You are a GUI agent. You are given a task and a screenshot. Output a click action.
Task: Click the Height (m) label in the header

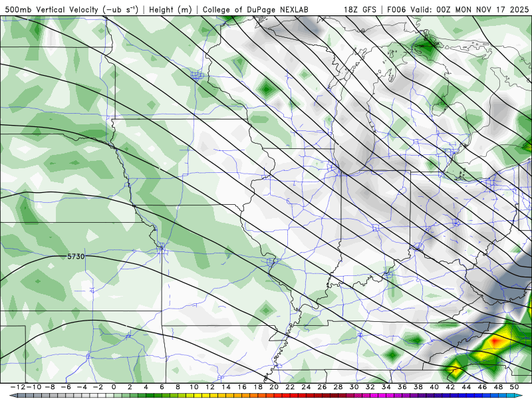click(171, 9)
